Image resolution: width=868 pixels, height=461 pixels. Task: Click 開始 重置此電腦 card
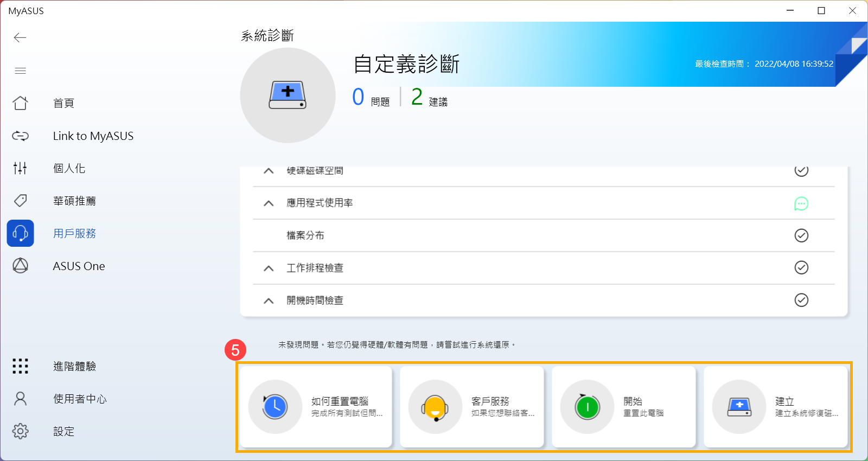[x=624, y=407]
